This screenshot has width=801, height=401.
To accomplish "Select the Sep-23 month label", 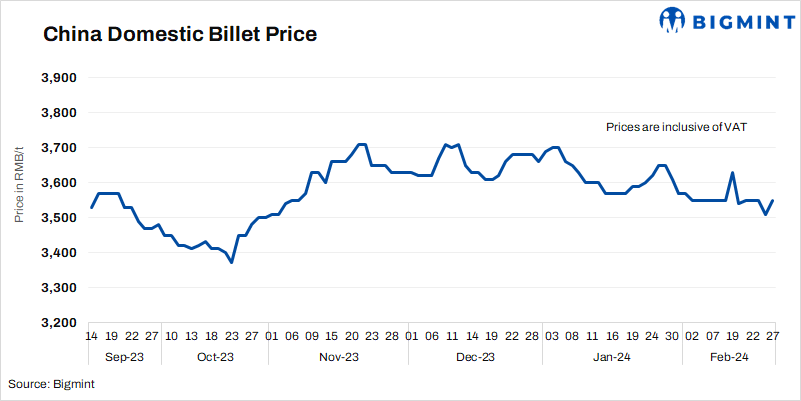I will point(126,357).
